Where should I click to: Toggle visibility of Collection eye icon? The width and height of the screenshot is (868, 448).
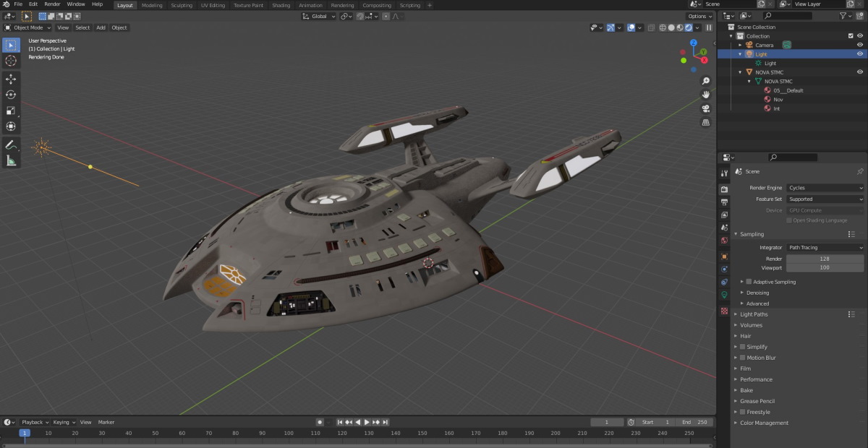pyautogui.click(x=860, y=35)
